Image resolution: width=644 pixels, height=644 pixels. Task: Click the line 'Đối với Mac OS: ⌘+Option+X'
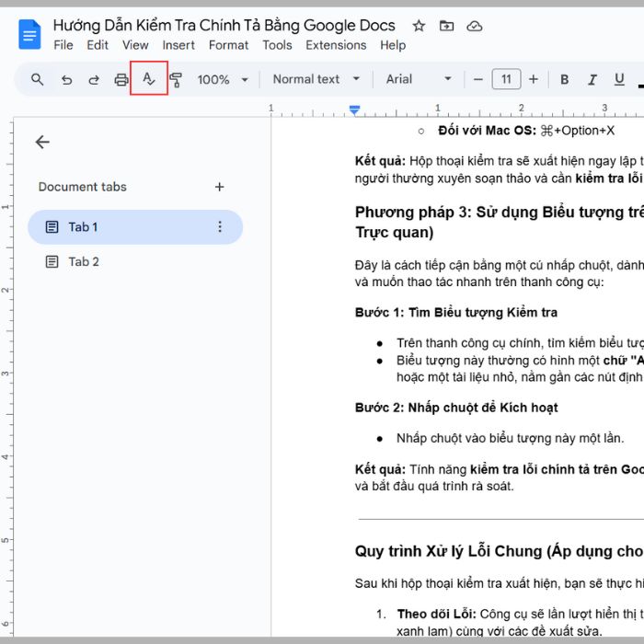526,131
